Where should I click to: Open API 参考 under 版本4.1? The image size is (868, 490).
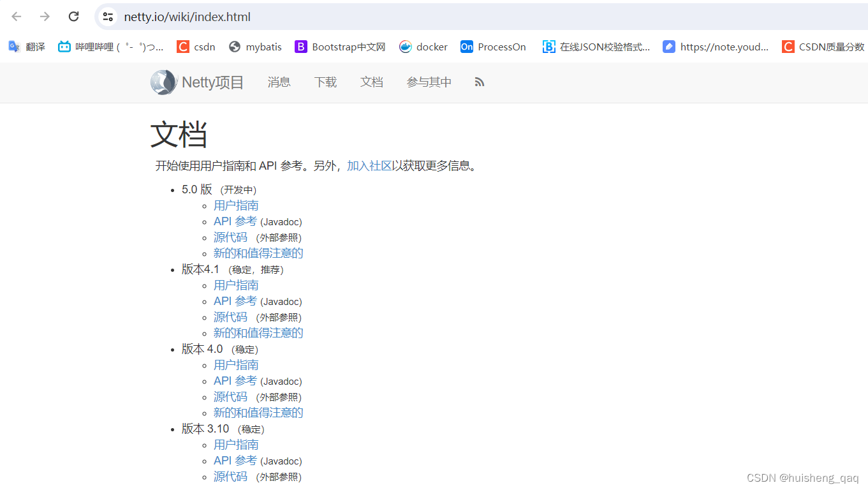[235, 301]
